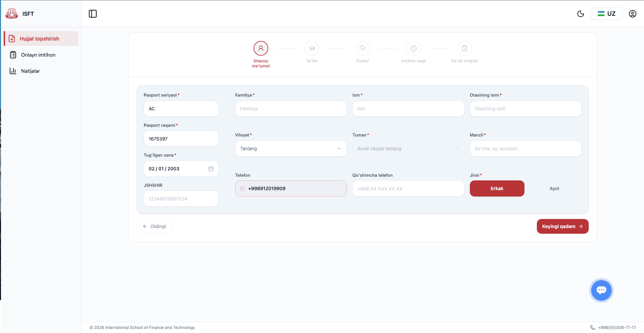
Task: Click the Ta'lim graduation cap step icon
Action: (312, 48)
